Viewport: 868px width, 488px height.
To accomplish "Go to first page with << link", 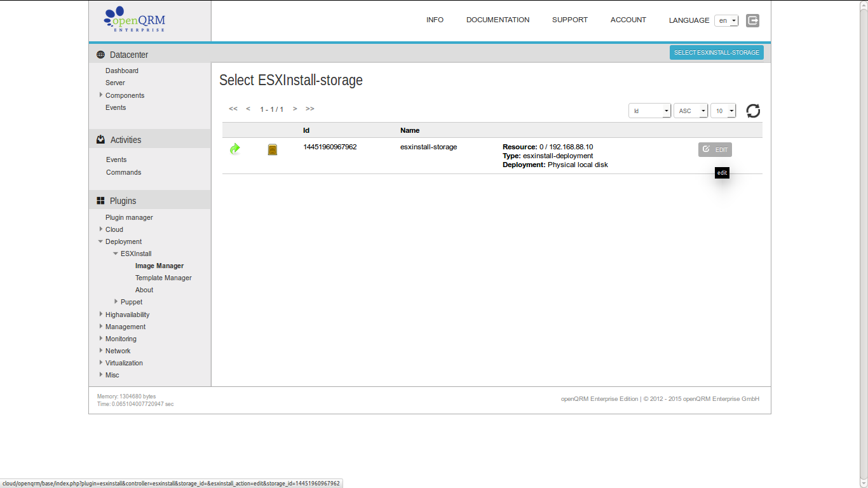I will [233, 109].
